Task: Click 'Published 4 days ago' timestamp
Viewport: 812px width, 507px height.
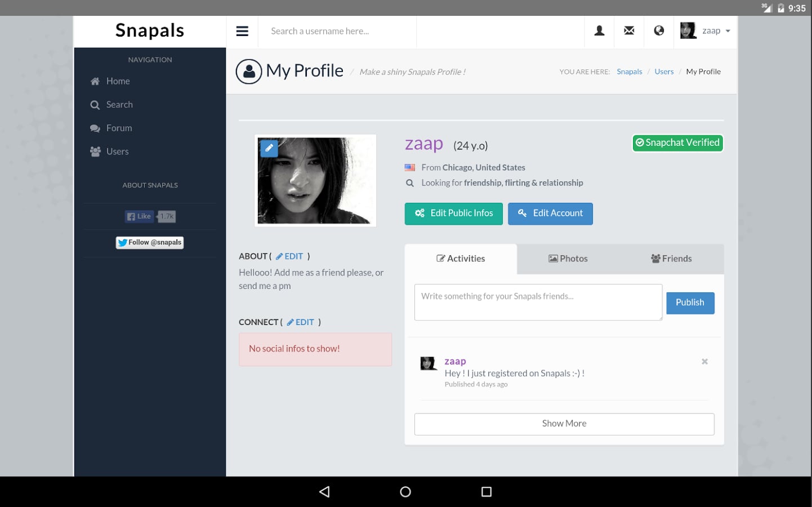Action: 476,385
